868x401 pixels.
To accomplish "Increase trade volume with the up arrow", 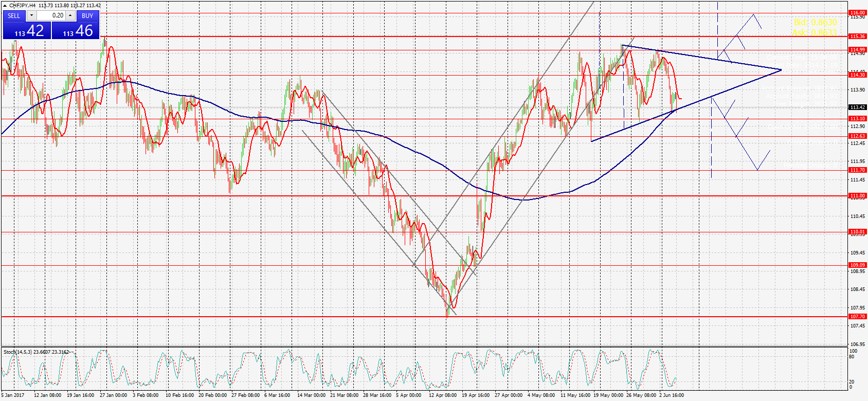I will [70, 16].
